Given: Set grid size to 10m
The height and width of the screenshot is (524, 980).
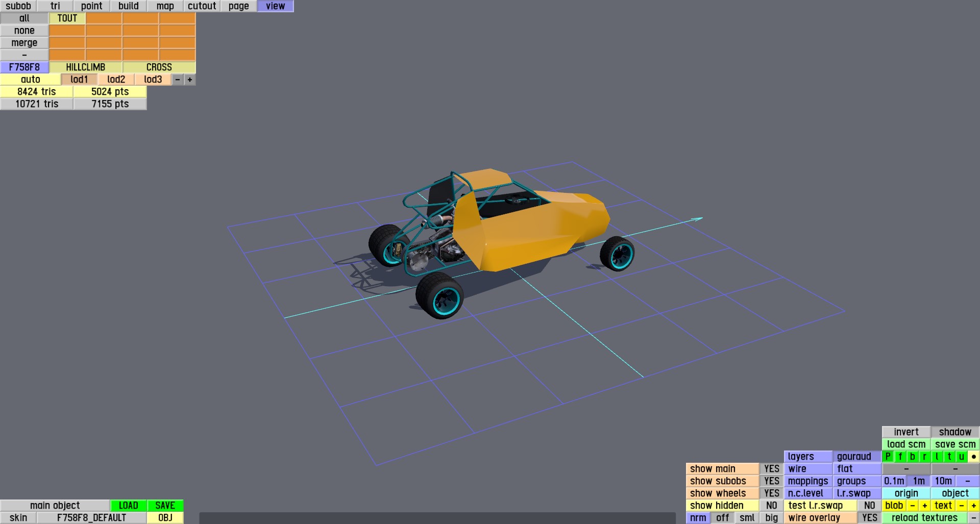Looking at the screenshot, I should [x=943, y=481].
